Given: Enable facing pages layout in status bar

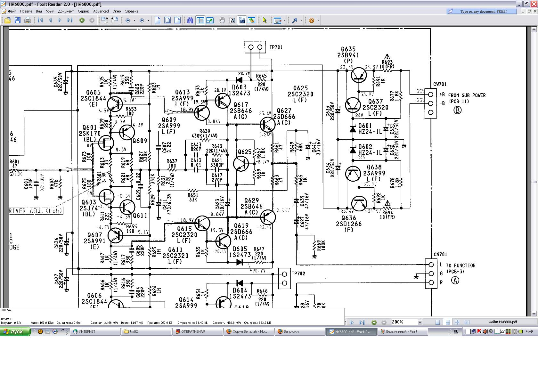Looking at the screenshot, I should (x=467, y=322).
